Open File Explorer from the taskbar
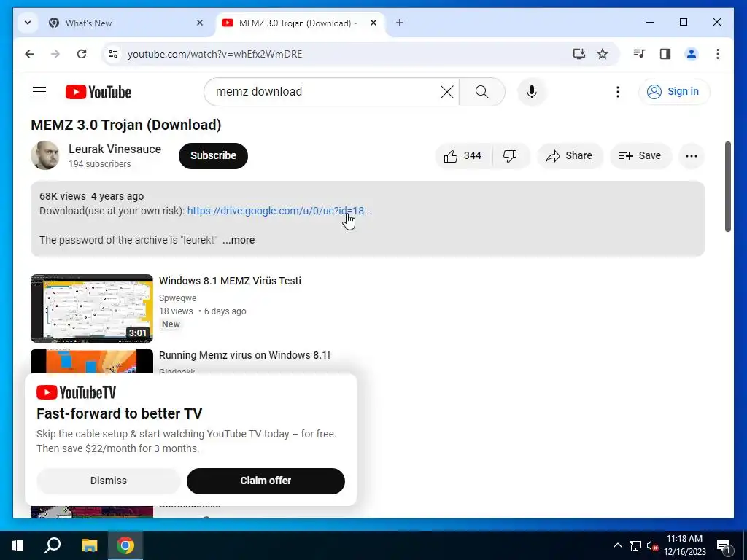The height and width of the screenshot is (560, 747). point(89,545)
